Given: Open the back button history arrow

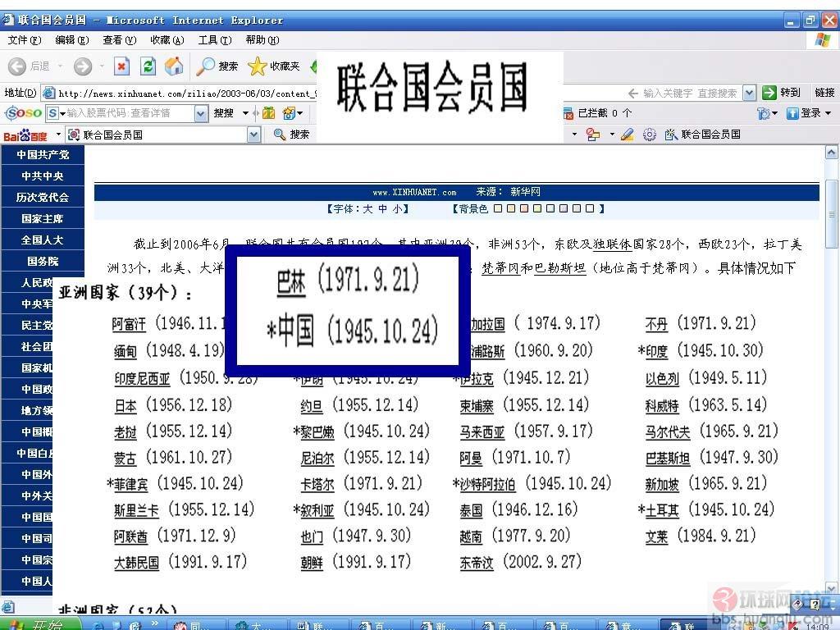Looking at the screenshot, I should [60, 66].
